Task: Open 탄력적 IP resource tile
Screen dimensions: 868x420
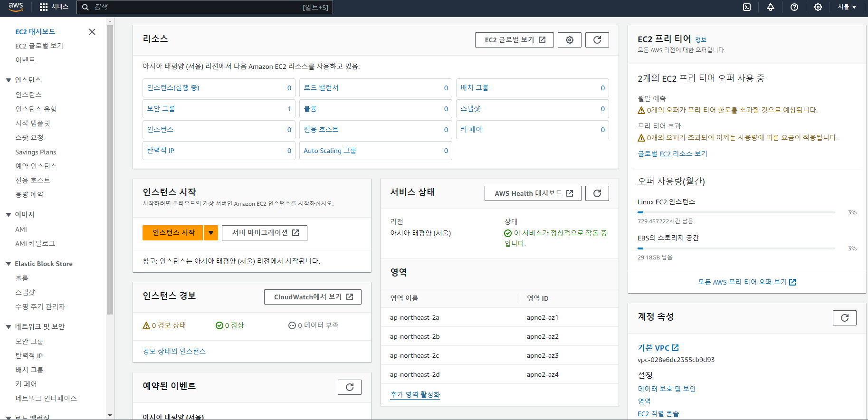Action: 219,151
